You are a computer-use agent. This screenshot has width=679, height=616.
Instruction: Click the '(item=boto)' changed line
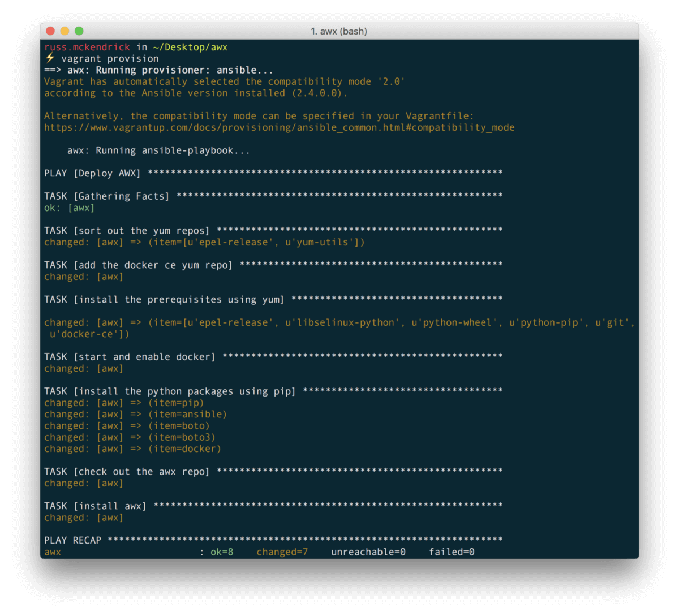(x=127, y=426)
